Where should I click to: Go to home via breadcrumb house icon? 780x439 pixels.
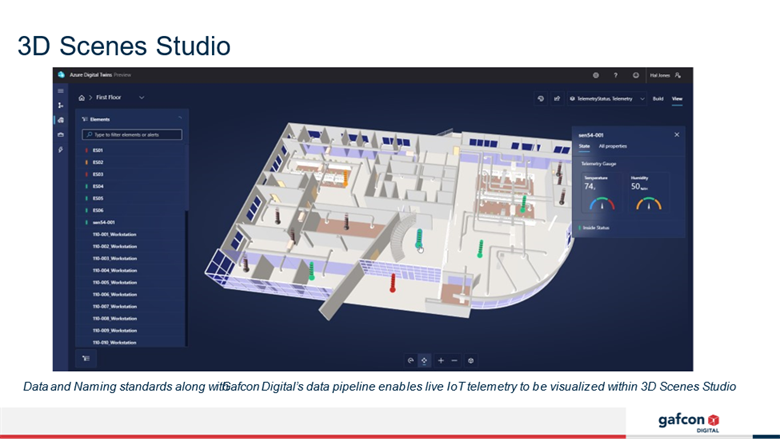coord(82,98)
